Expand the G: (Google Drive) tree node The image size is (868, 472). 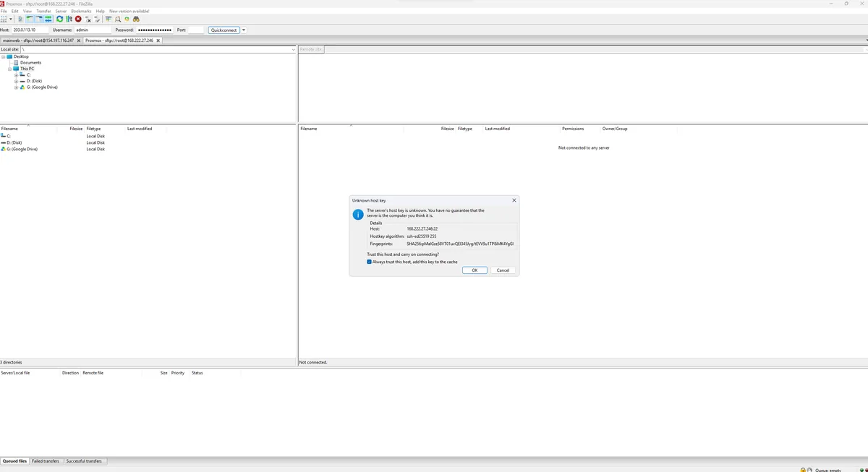coord(16,87)
